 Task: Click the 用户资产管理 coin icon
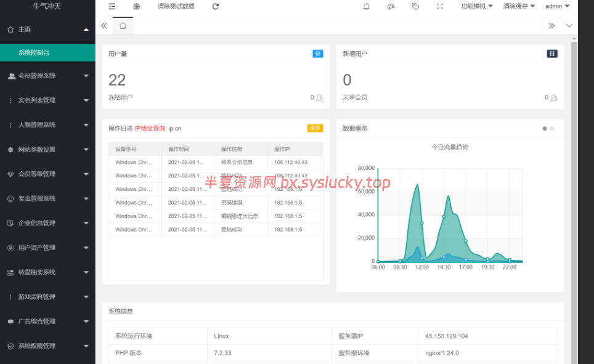[x=10, y=248]
